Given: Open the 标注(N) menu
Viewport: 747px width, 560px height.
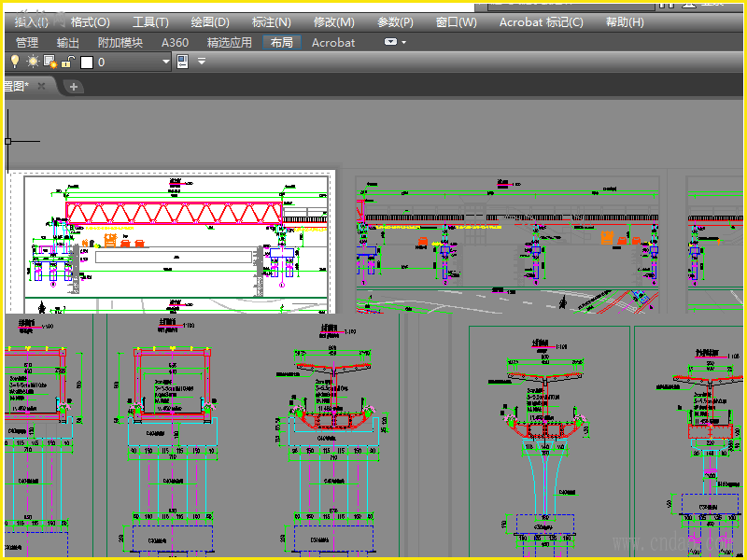Looking at the screenshot, I should 271,21.
